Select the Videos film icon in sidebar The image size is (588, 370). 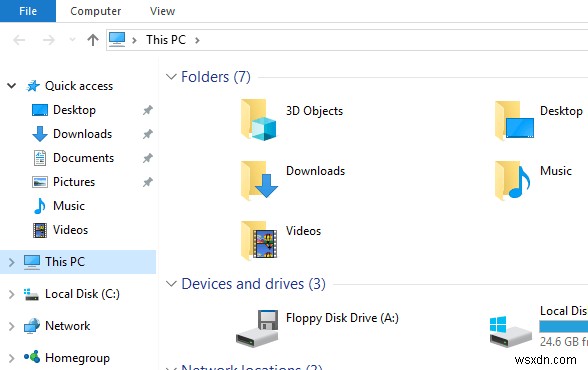click(40, 230)
